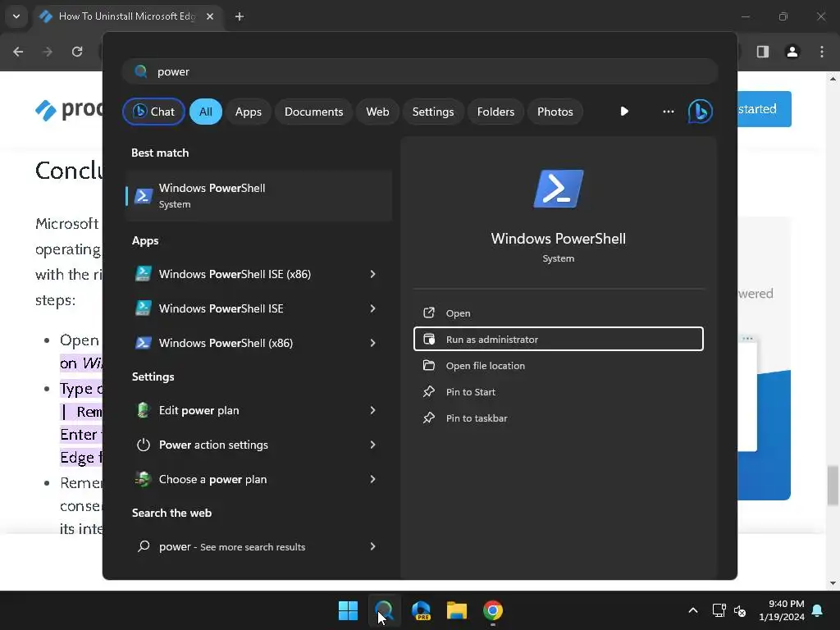Pin PowerShell to taskbar

[x=558, y=418]
